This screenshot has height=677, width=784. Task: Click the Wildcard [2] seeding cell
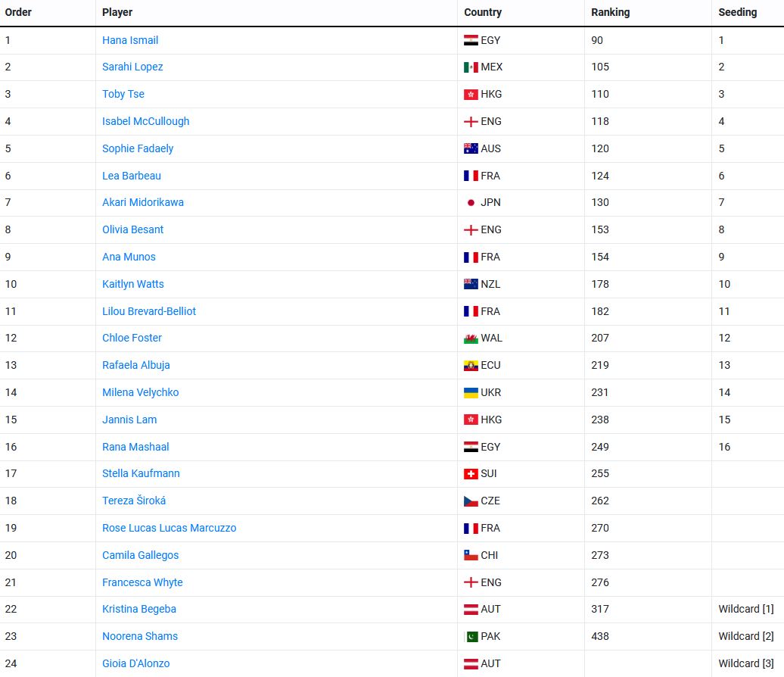745,636
